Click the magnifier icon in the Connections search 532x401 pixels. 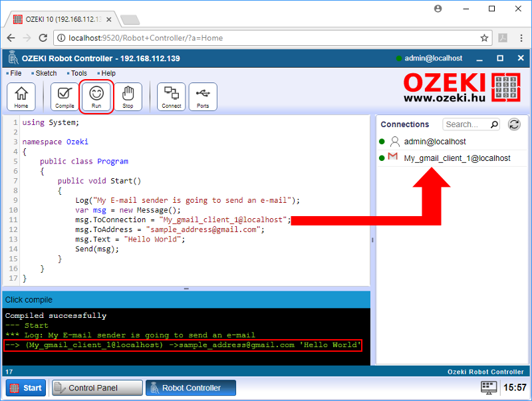(494, 124)
